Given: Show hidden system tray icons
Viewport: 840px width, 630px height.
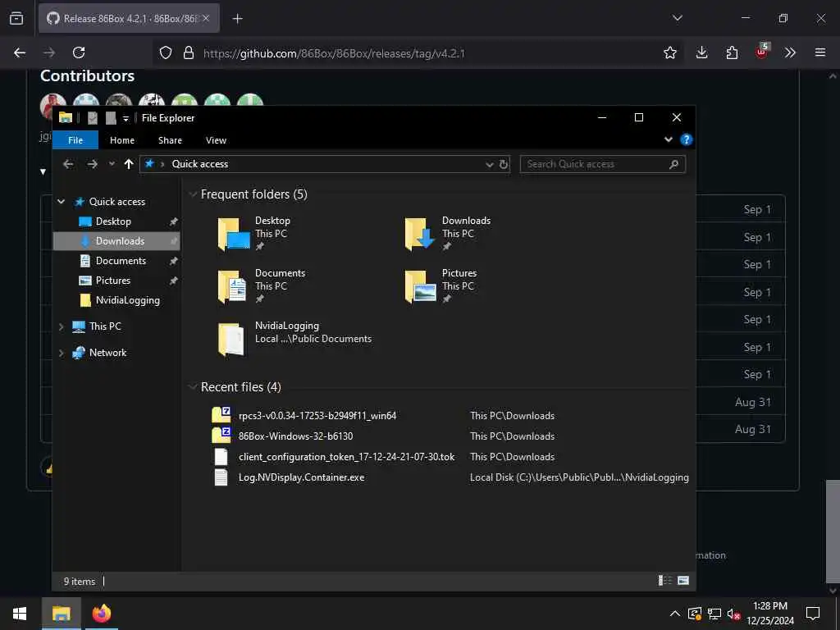Looking at the screenshot, I should click(675, 614).
